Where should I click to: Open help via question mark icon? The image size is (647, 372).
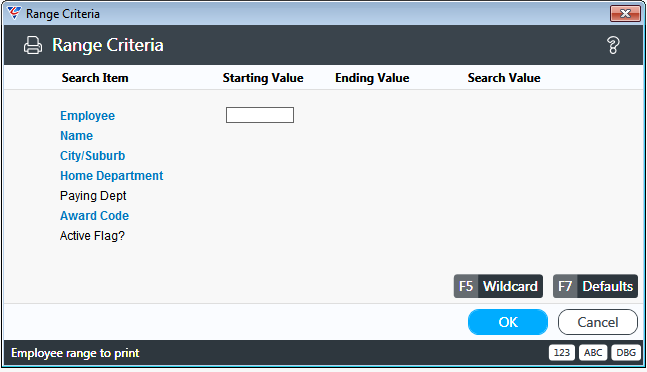(613, 45)
